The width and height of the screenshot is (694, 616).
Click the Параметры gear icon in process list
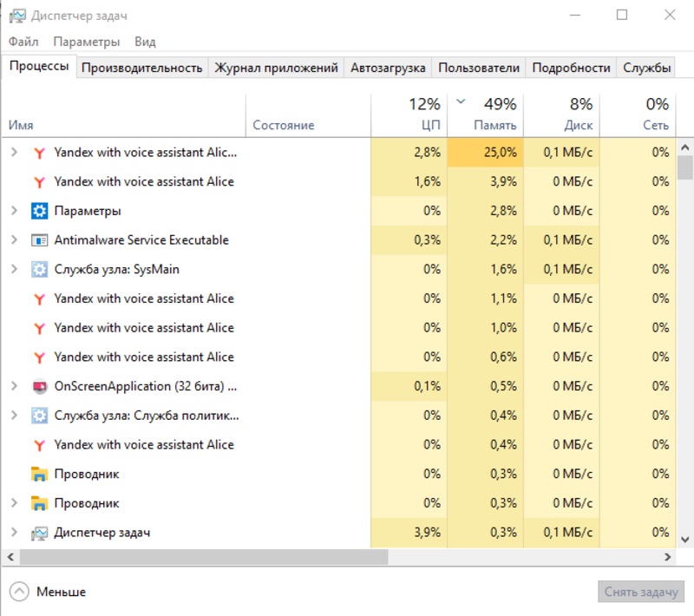click(39, 211)
